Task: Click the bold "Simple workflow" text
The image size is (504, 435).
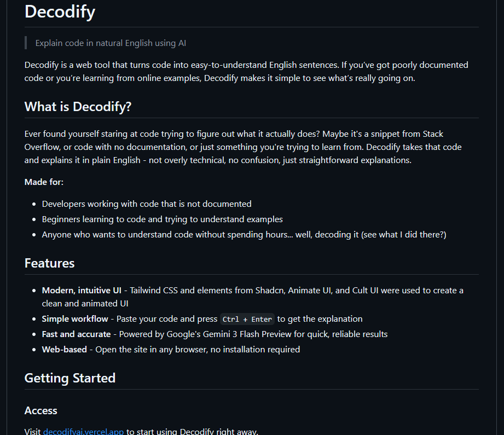Action: pos(75,318)
